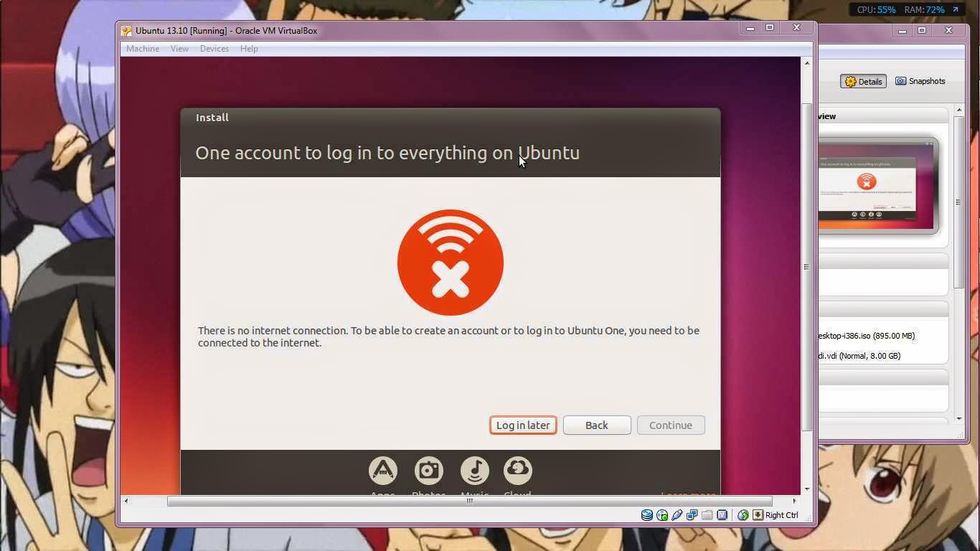Click the VM preview thumbnail in Manager
This screenshot has width=980, height=551.
[x=878, y=185]
